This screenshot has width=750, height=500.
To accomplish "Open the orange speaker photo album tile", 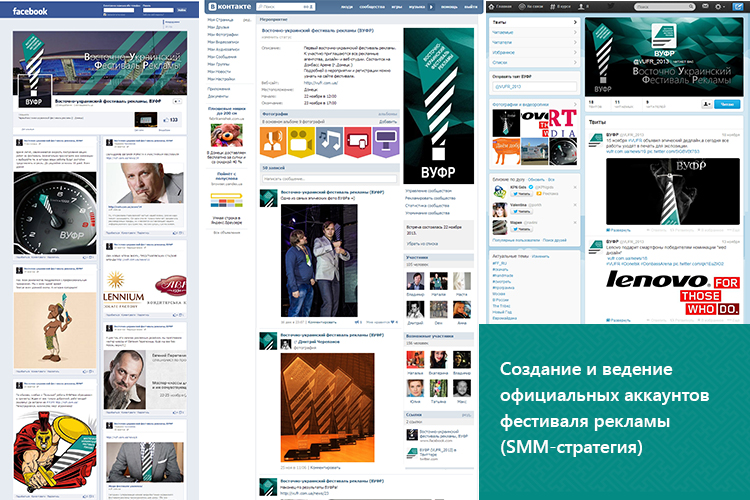I will pos(273,142).
